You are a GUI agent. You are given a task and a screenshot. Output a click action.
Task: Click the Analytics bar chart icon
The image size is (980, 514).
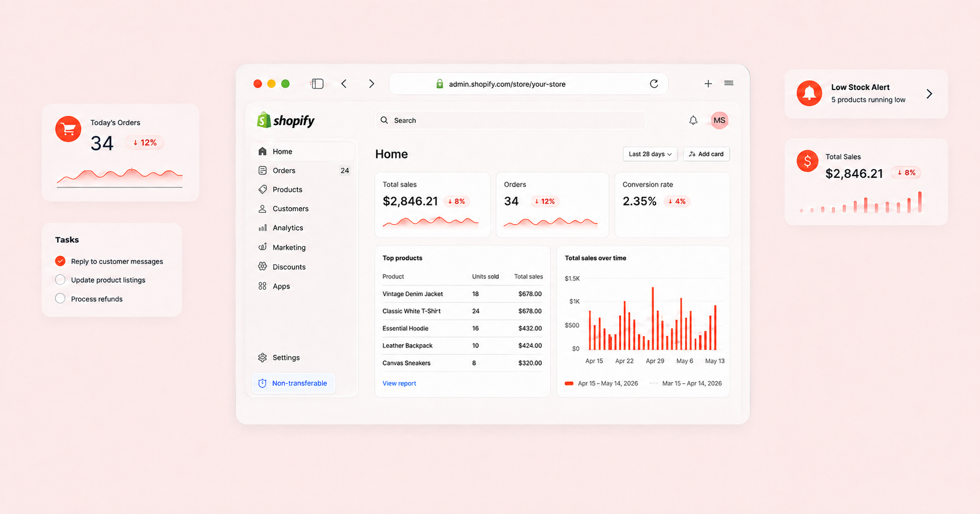click(262, 228)
